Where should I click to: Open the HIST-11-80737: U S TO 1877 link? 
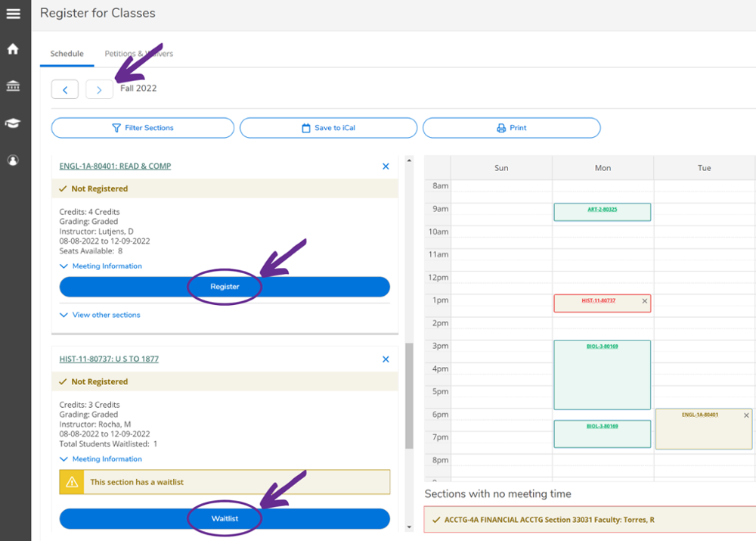click(x=109, y=359)
